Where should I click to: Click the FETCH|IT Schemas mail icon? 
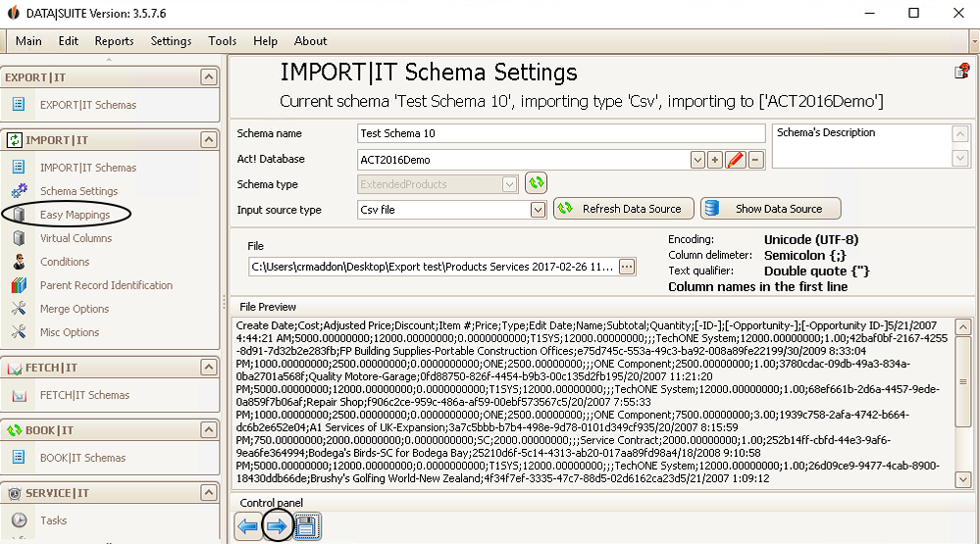[19, 395]
